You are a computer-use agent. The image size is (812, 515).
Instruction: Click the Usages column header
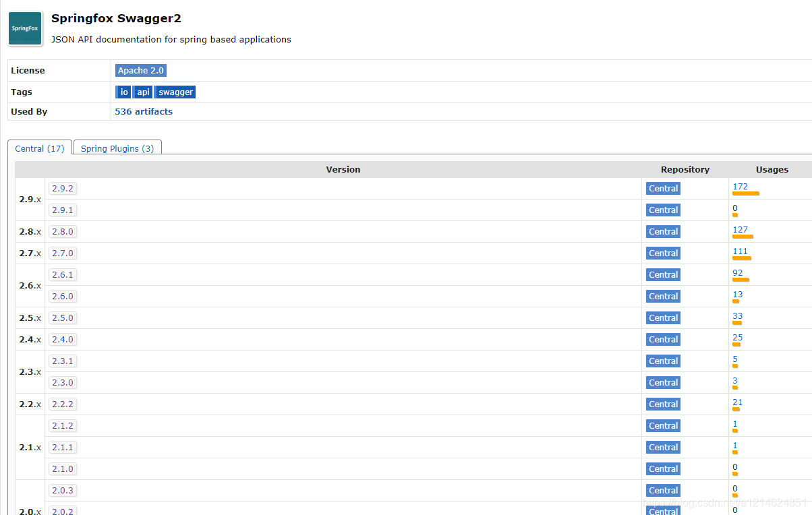point(772,170)
